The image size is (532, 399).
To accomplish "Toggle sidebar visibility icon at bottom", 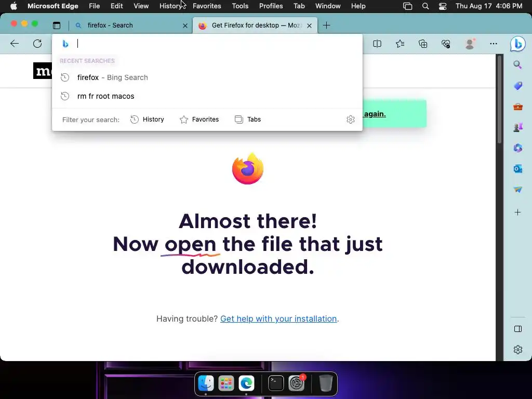I will [x=518, y=329].
